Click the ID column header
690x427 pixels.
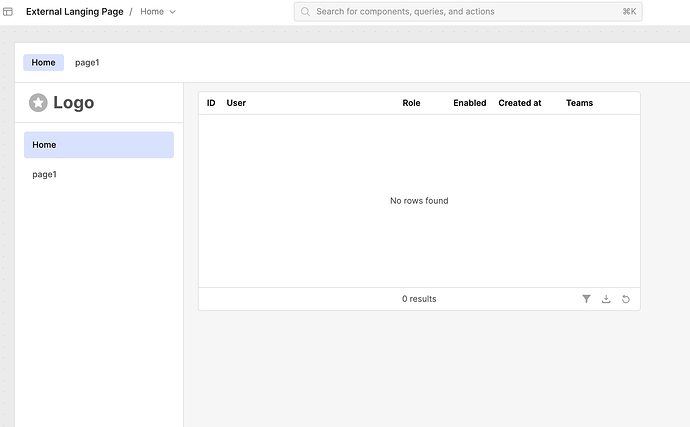tap(211, 103)
